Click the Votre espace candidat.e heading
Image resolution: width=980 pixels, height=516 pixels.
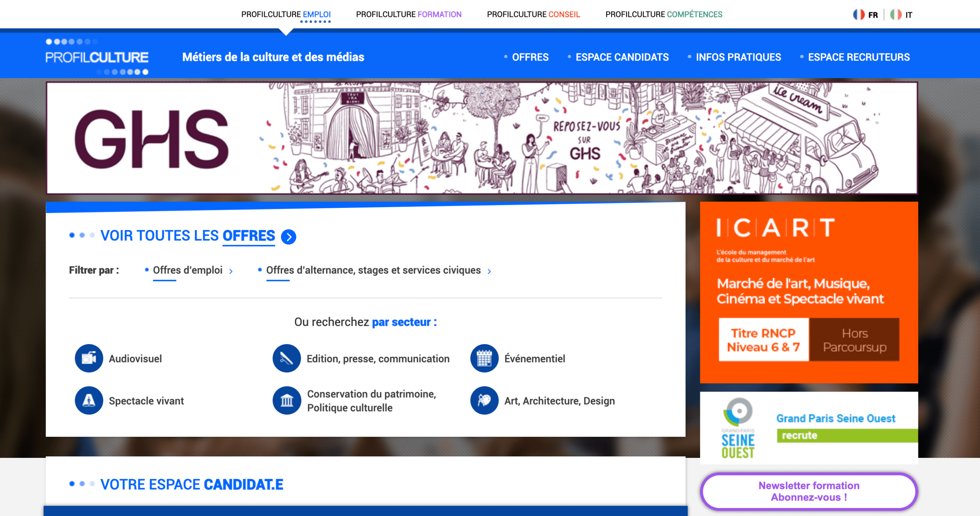(192, 484)
